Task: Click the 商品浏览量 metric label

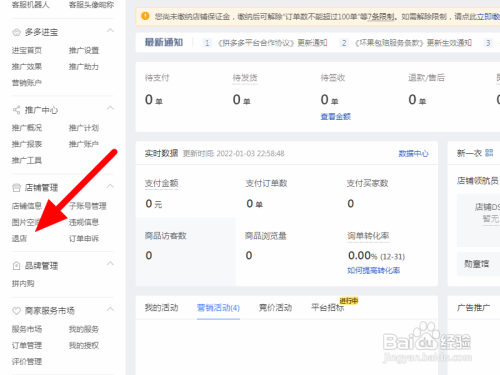Action: (x=266, y=236)
